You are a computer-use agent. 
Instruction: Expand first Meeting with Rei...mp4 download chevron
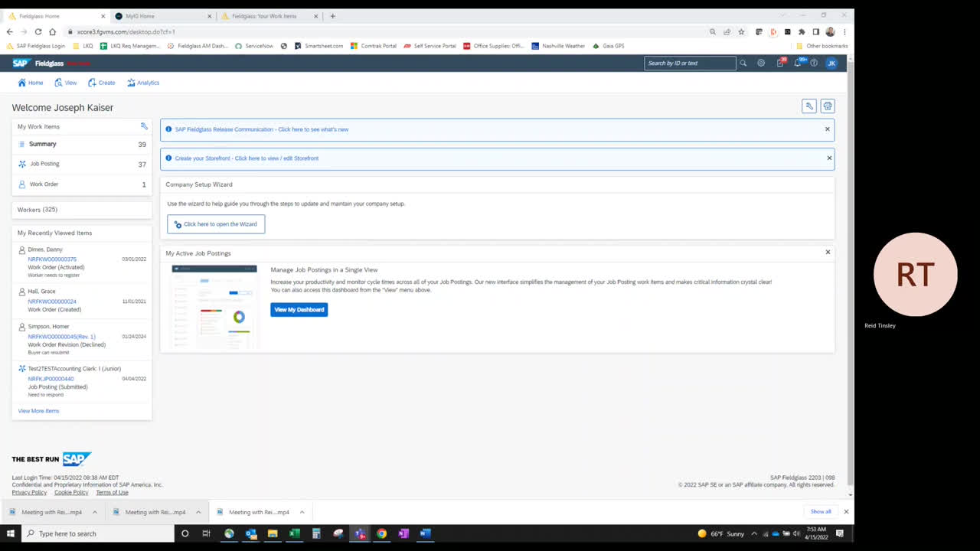coord(95,512)
